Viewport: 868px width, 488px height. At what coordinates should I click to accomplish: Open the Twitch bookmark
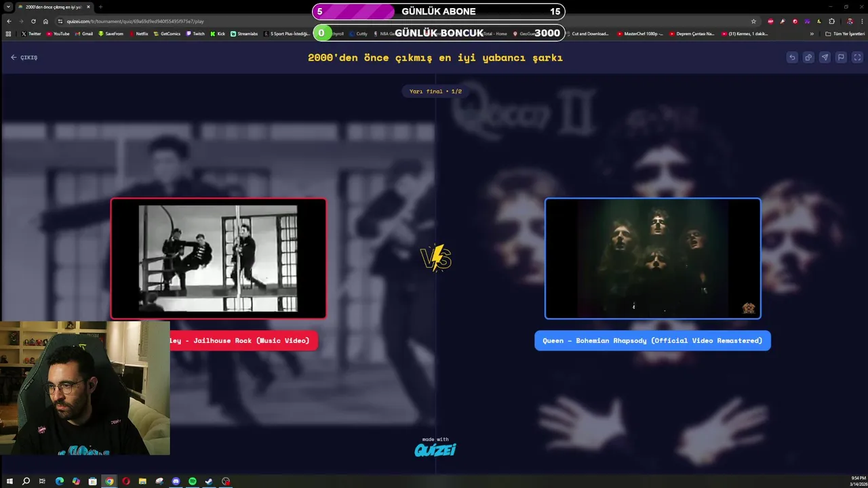(x=195, y=33)
